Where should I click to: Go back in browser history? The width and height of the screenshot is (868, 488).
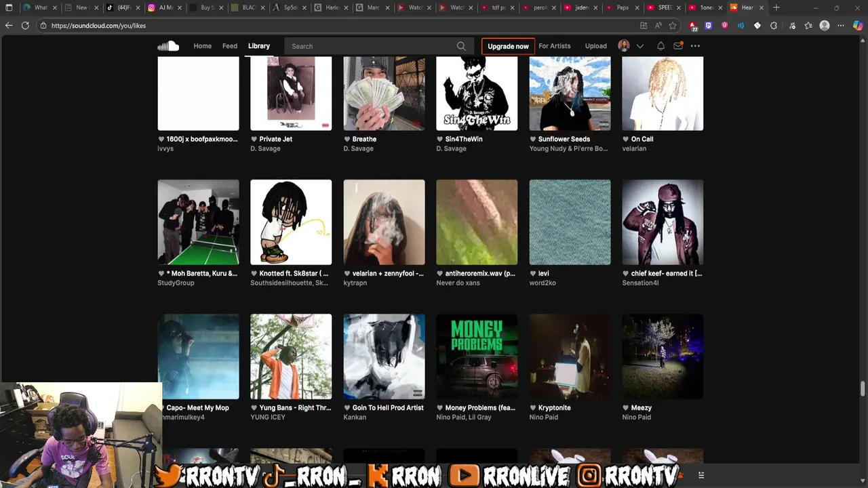9,25
